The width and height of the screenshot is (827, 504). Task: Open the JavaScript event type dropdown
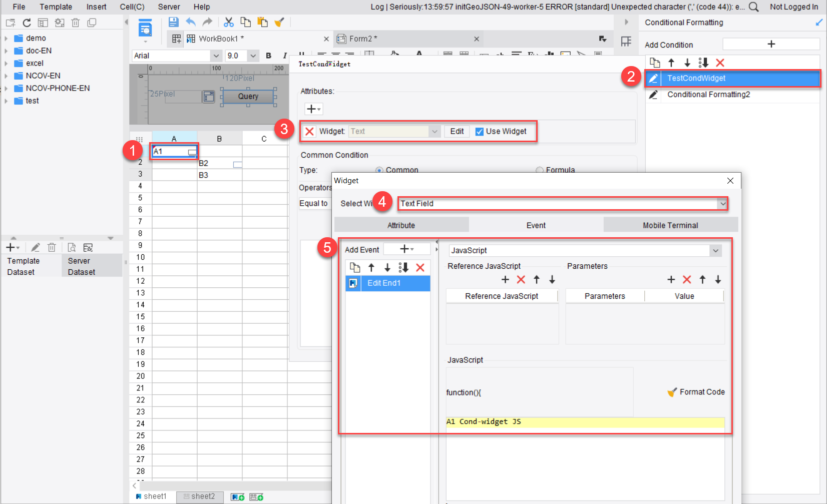[716, 250]
